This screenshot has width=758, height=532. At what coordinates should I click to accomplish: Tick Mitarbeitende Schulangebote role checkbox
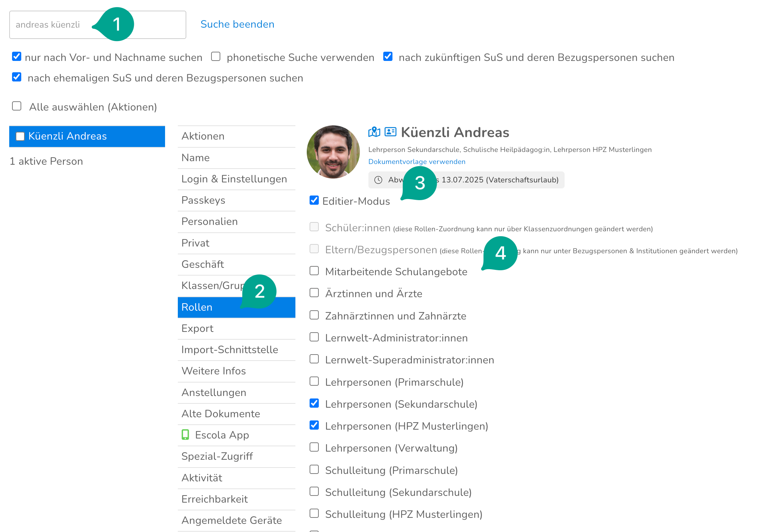tap(314, 271)
